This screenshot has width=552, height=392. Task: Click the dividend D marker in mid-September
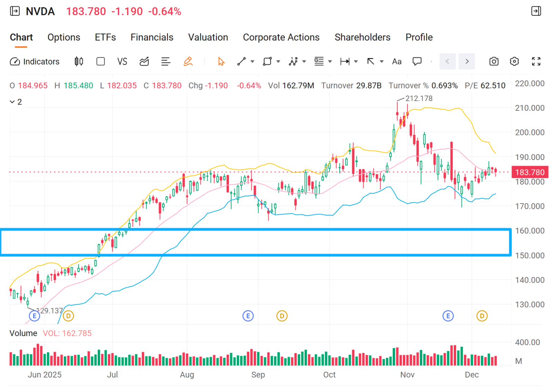point(282,316)
